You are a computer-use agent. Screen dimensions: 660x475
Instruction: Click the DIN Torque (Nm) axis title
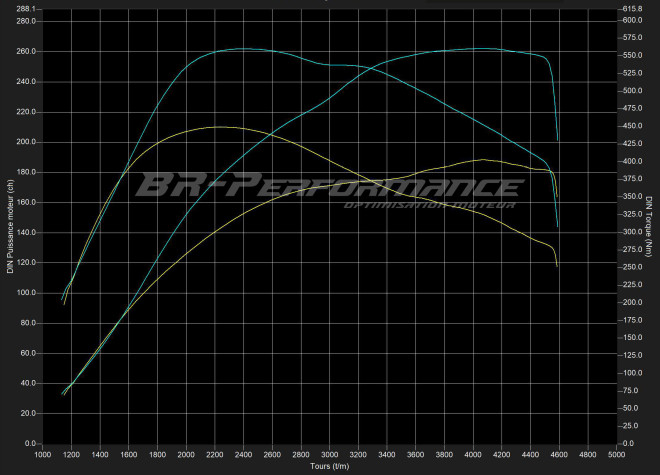(649, 231)
